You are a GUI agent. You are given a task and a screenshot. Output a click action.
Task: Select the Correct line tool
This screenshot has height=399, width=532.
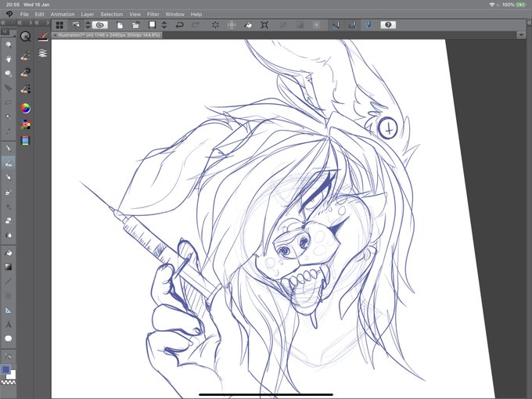pyautogui.click(x=9, y=356)
